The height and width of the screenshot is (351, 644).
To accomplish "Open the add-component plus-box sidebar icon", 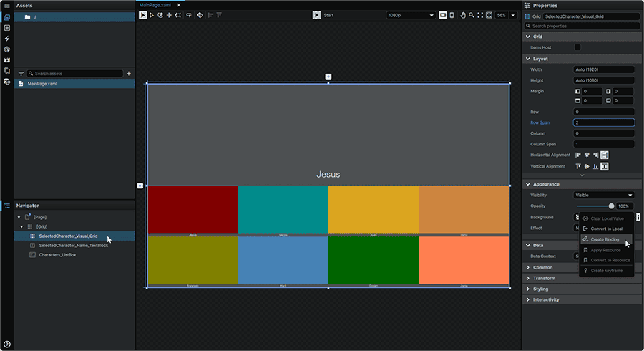I will (7, 28).
